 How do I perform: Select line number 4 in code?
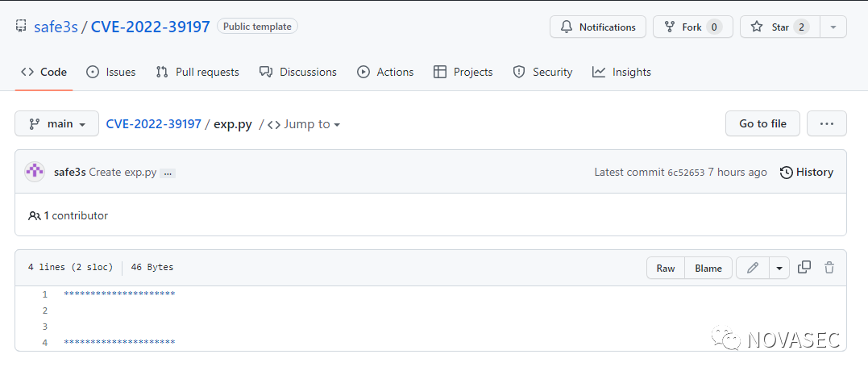45,342
